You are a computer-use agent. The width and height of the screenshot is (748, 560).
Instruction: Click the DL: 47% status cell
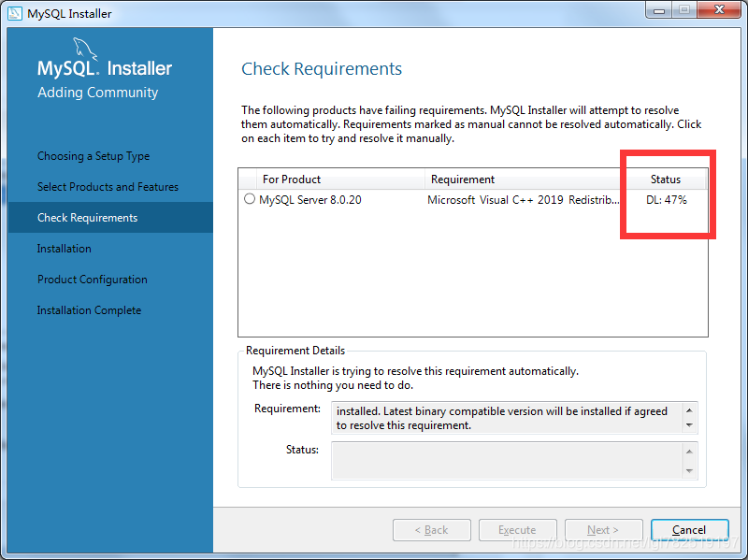[667, 200]
